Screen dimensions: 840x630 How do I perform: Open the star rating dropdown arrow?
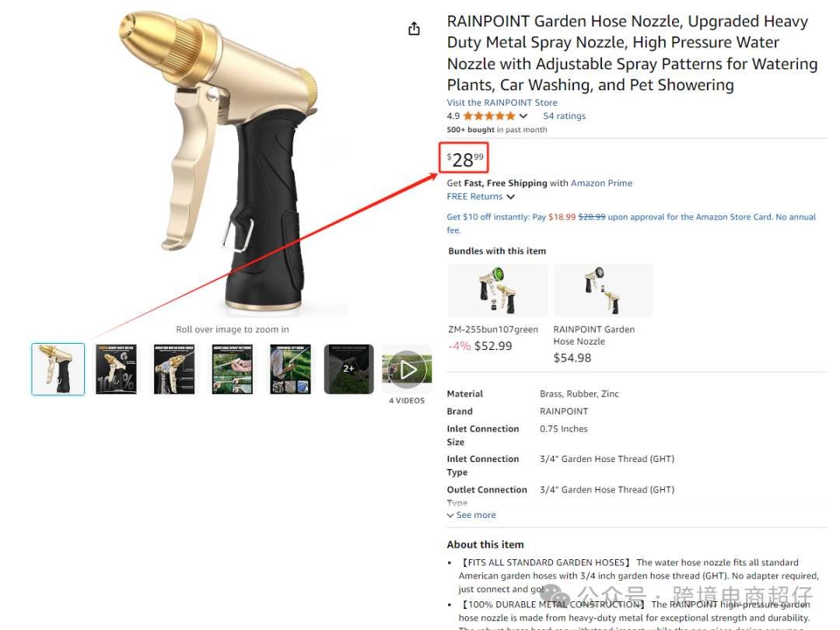pos(523,116)
